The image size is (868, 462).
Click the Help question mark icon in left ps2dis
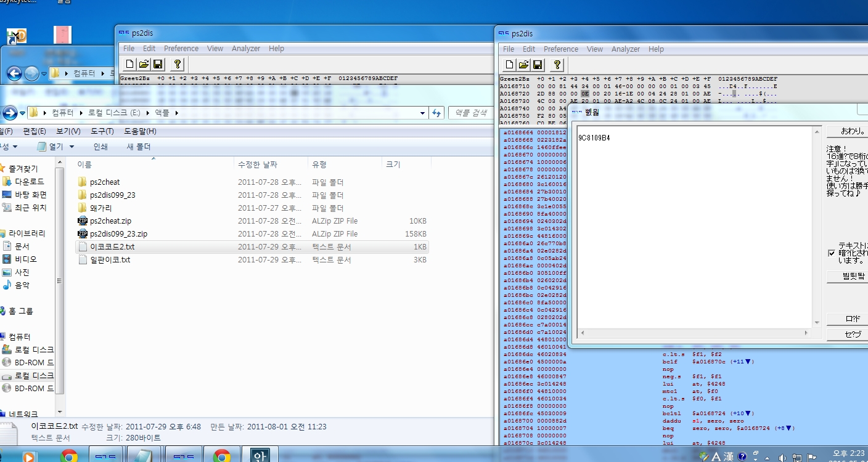click(x=177, y=64)
